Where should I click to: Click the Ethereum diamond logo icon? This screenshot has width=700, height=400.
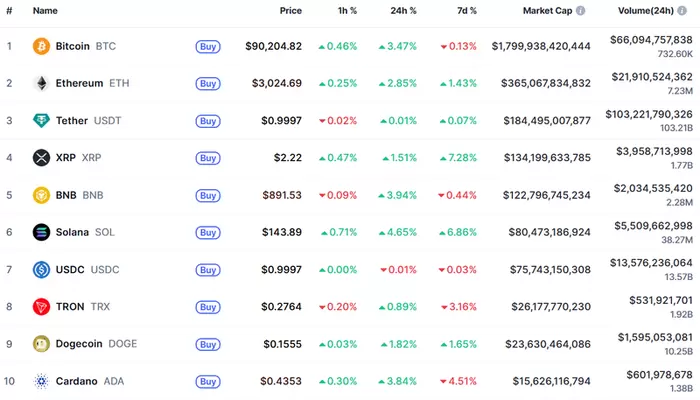[41, 83]
